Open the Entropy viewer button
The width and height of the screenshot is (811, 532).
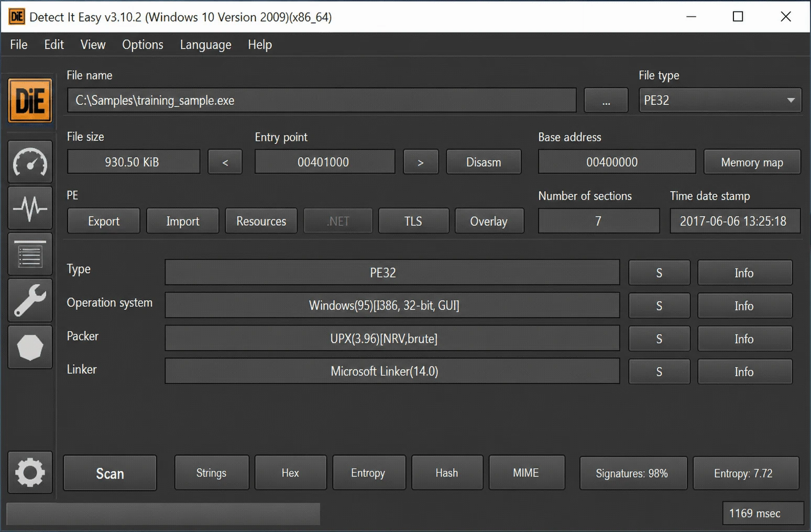pos(369,473)
